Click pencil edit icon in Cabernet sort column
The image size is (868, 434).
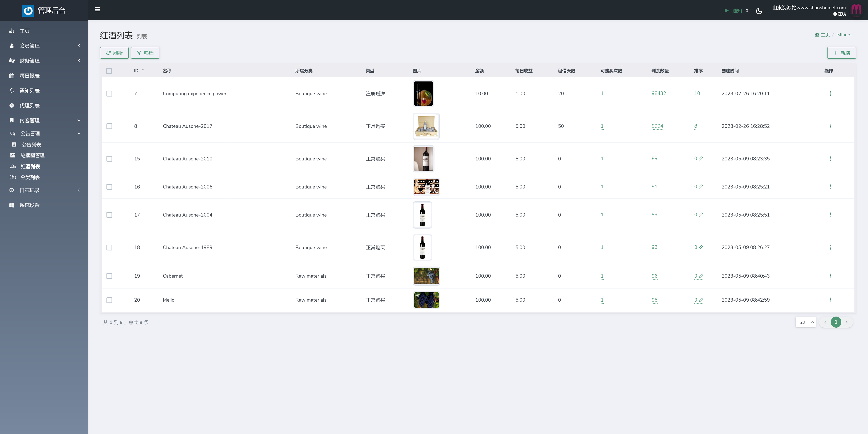point(701,276)
